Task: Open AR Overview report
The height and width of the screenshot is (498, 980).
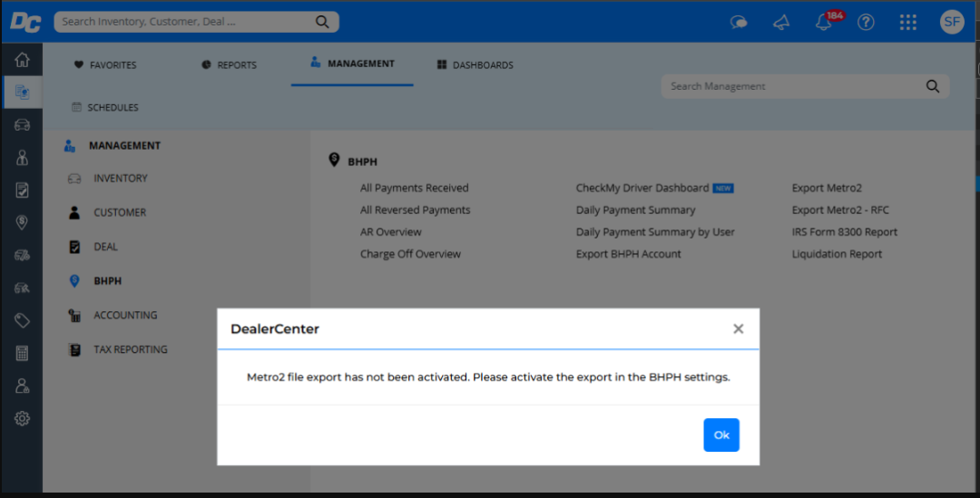Action: coord(390,232)
